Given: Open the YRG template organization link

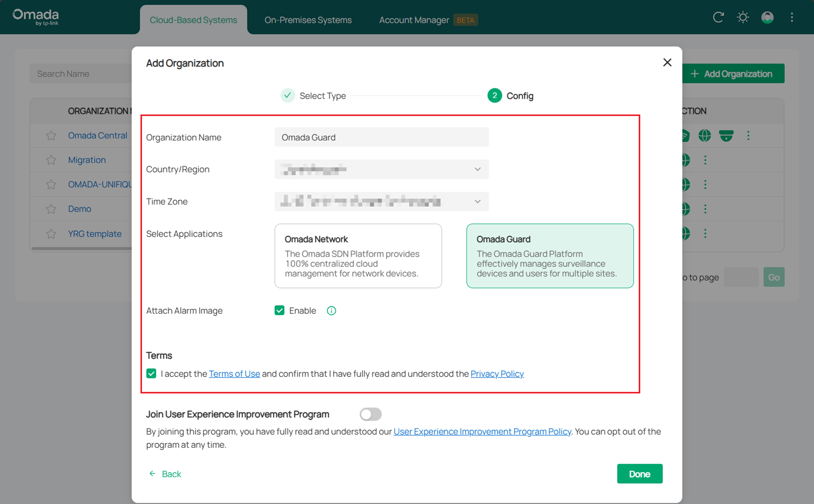Looking at the screenshot, I should point(95,234).
